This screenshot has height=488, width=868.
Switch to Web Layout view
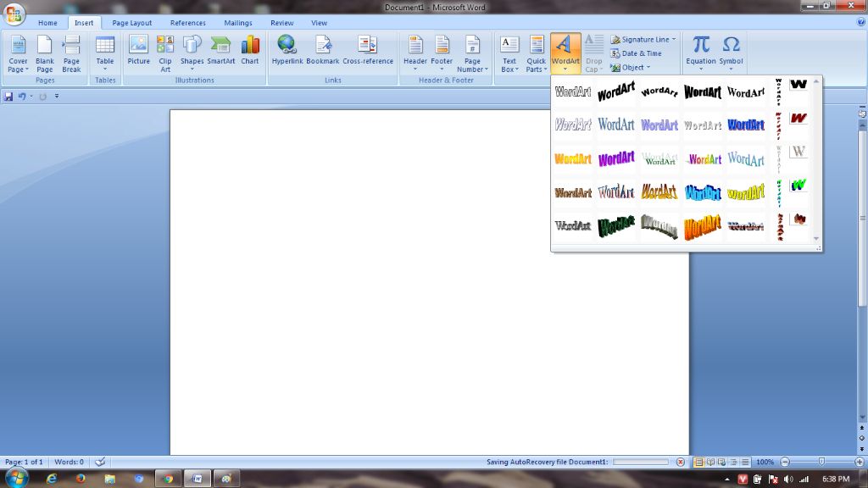(722, 462)
